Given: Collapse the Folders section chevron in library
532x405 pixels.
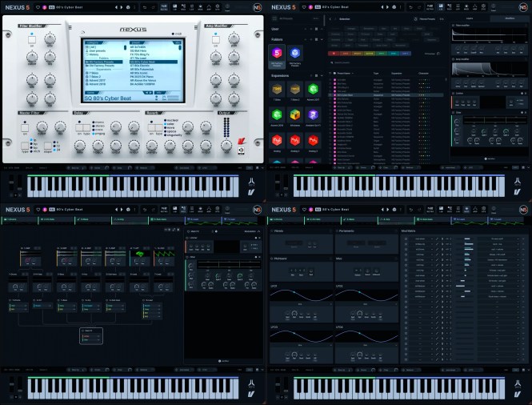Looking at the screenshot, I should point(322,39).
